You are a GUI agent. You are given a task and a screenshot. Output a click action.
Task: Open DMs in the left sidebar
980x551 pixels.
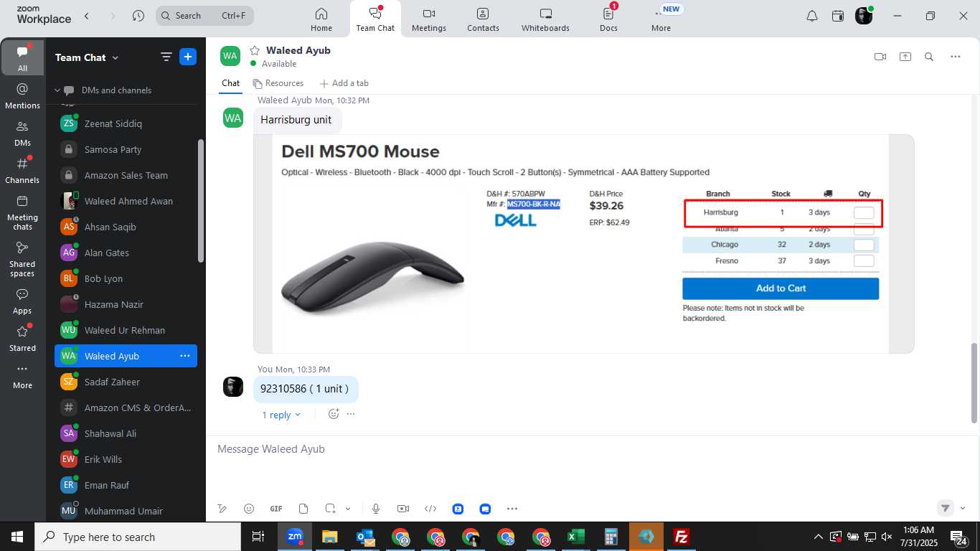pyautogui.click(x=22, y=133)
